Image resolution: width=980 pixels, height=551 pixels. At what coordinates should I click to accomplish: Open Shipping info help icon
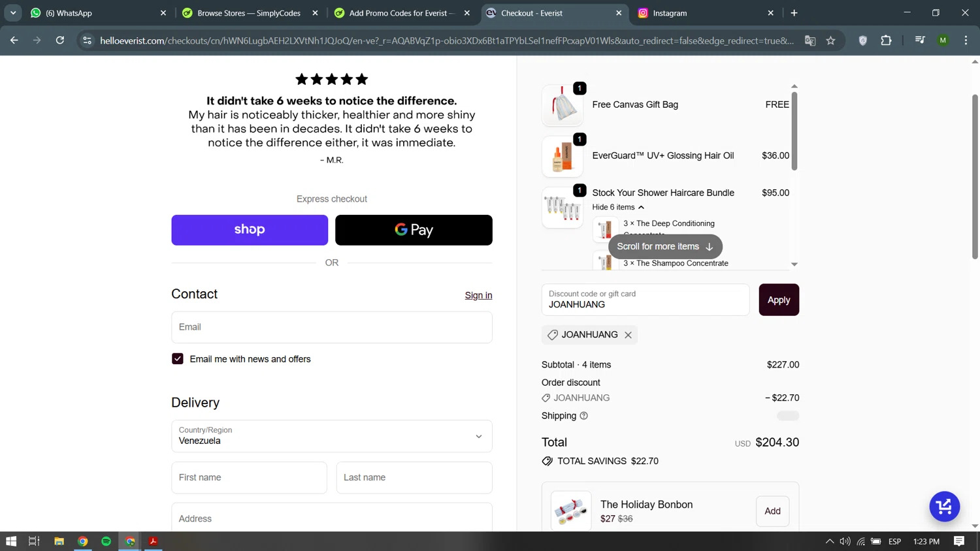(x=583, y=416)
